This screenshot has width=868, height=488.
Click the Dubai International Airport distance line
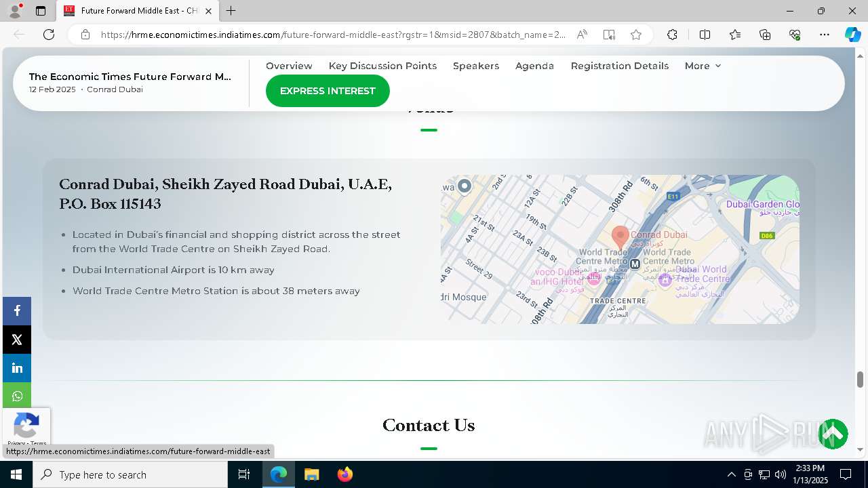click(174, 270)
